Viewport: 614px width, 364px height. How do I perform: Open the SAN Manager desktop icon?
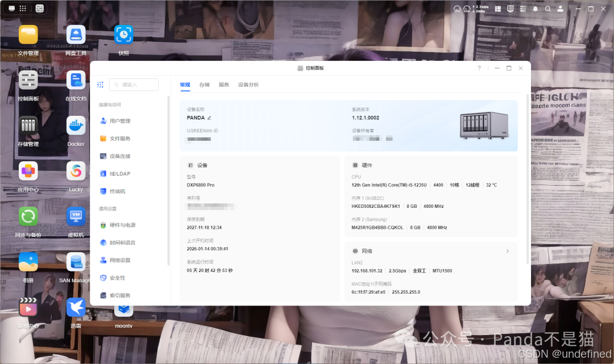pos(76,262)
